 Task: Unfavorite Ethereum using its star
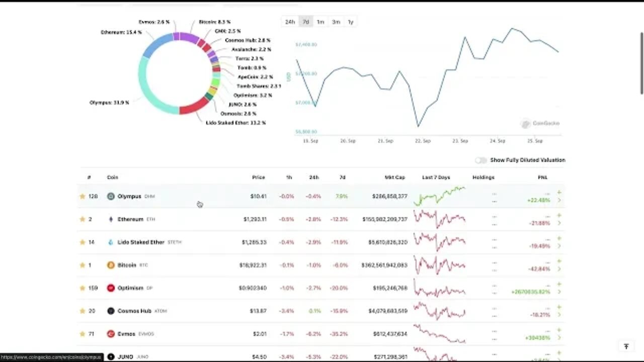tap(83, 219)
